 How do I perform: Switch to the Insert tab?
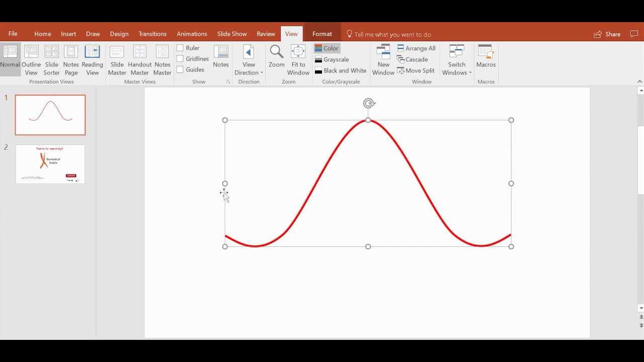click(x=68, y=34)
